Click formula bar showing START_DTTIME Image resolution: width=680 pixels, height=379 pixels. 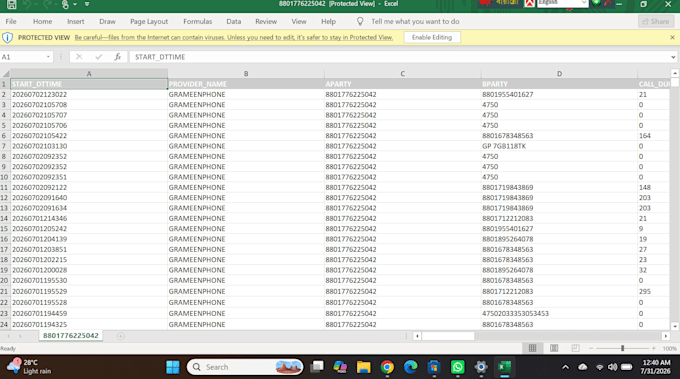399,57
